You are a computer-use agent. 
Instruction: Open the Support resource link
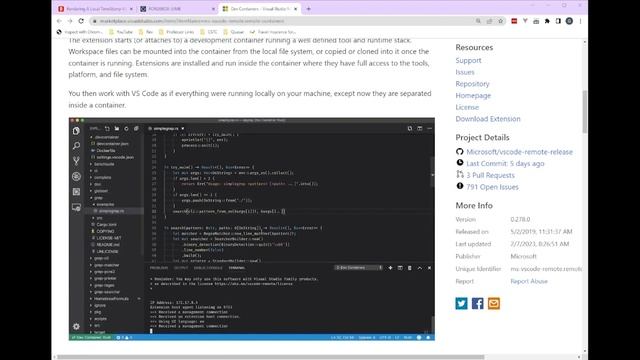468,60
